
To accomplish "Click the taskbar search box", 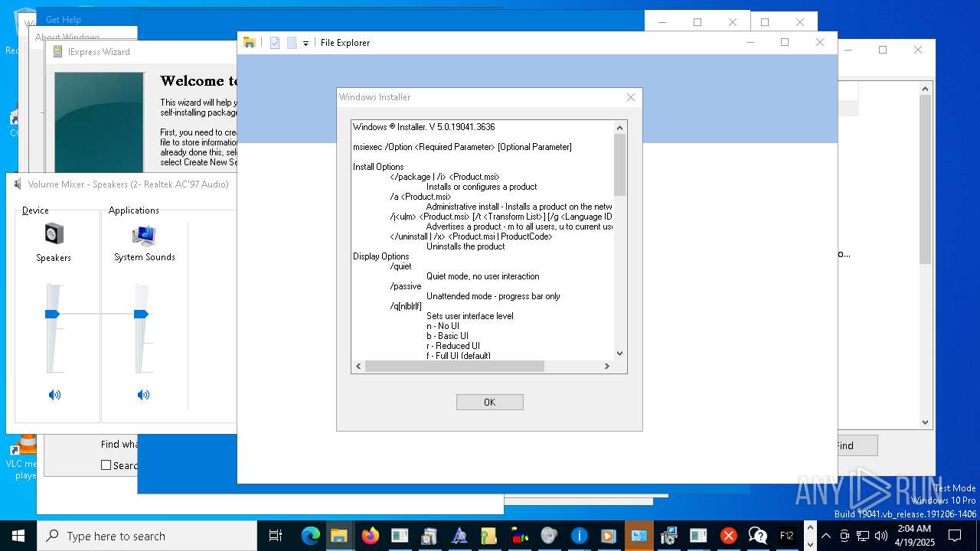I will (147, 536).
